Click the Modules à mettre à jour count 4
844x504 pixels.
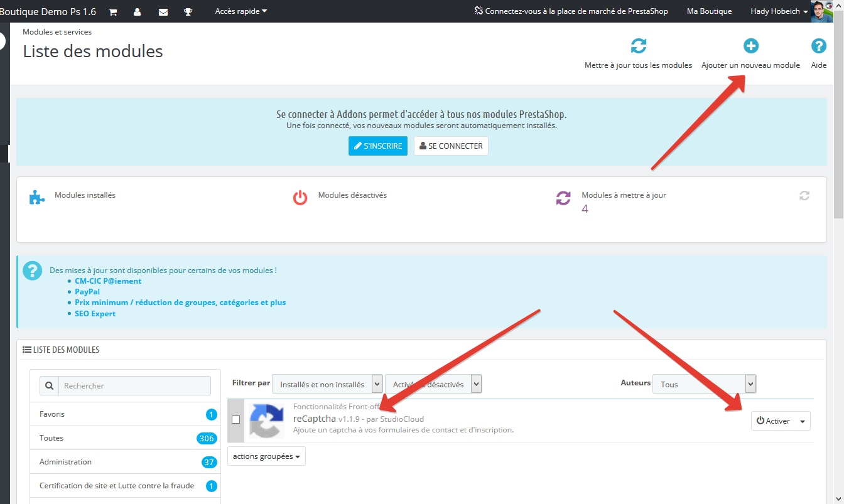click(585, 209)
